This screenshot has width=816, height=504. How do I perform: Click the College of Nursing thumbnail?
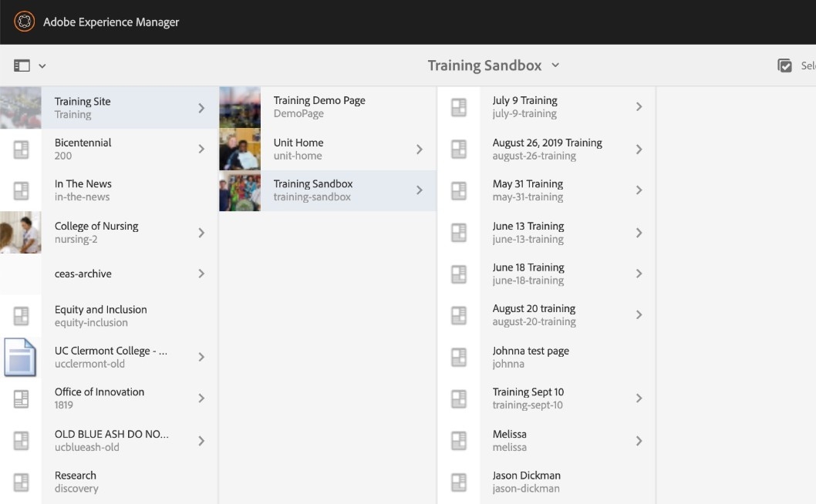tap(21, 233)
